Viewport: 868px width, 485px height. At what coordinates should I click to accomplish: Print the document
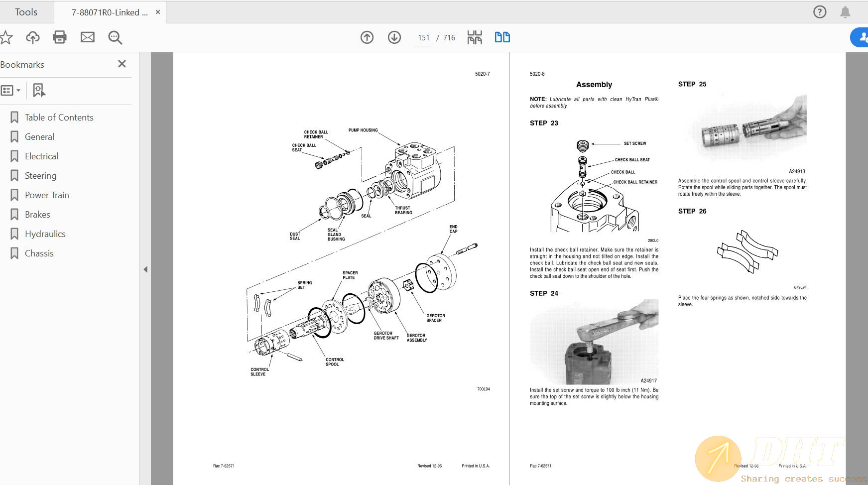coord(60,37)
